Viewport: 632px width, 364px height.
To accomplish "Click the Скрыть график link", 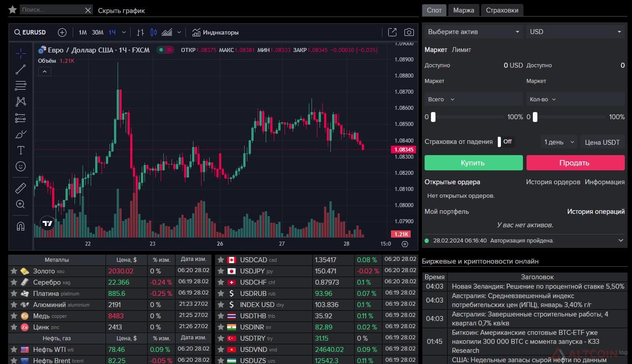I will coord(121,10).
